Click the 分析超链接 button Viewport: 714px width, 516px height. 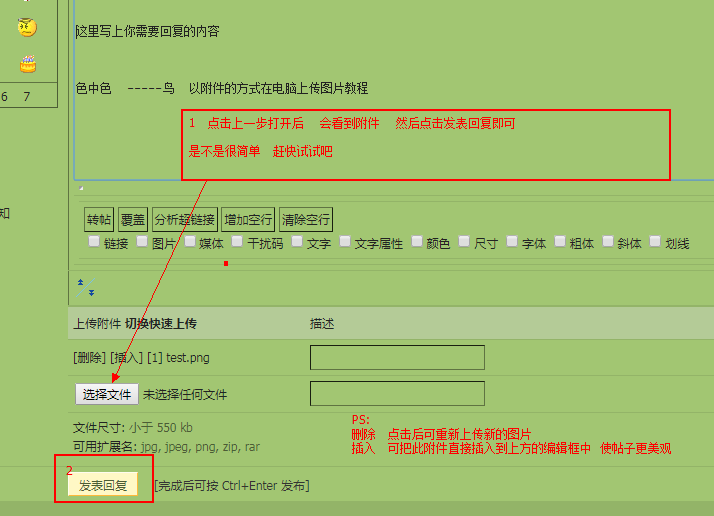click(x=184, y=220)
